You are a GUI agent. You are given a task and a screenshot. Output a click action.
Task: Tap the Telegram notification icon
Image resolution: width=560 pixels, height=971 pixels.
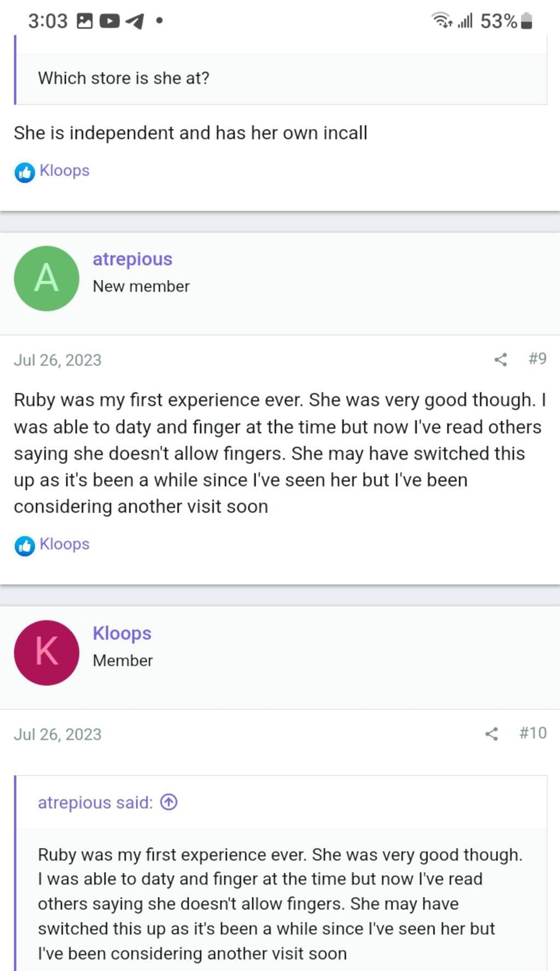[135, 21]
